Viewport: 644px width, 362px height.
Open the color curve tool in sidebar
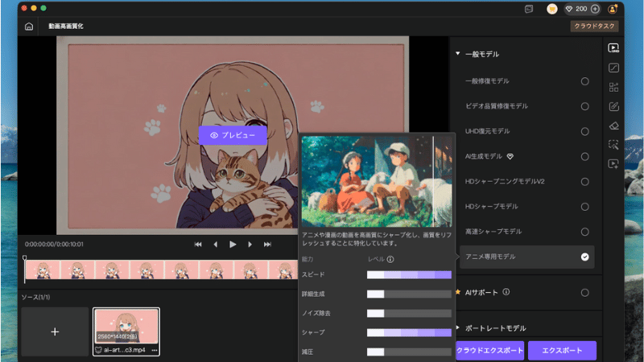pyautogui.click(x=613, y=68)
